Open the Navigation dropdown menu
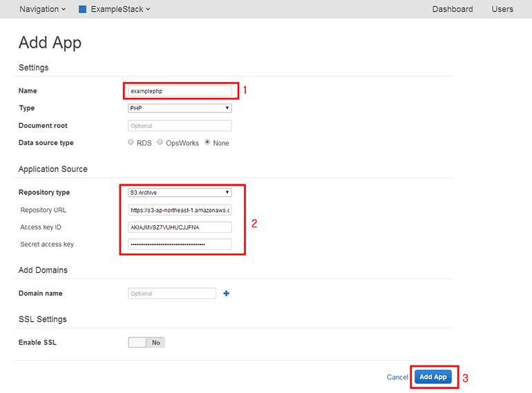The height and width of the screenshot is (393, 532). click(42, 9)
